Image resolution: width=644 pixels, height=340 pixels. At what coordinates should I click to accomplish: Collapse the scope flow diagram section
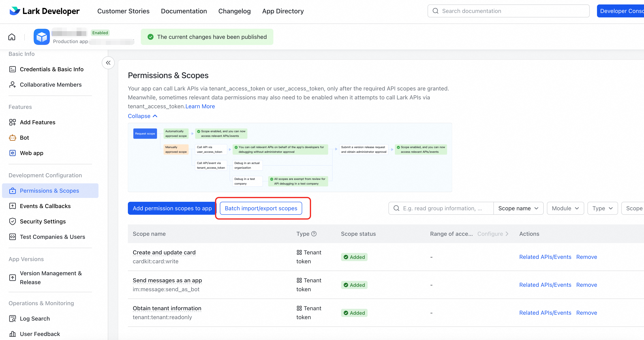pyautogui.click(x=142, y=116)
